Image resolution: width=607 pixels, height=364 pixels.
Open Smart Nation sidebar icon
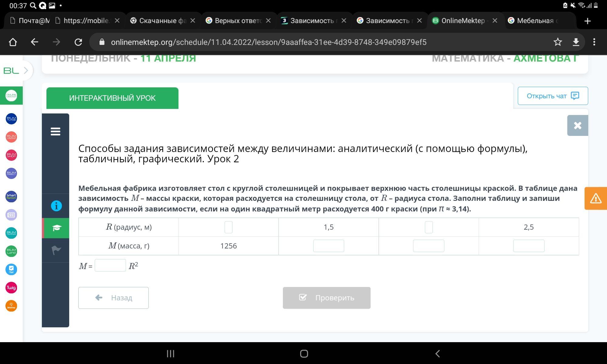pos(11,197)
